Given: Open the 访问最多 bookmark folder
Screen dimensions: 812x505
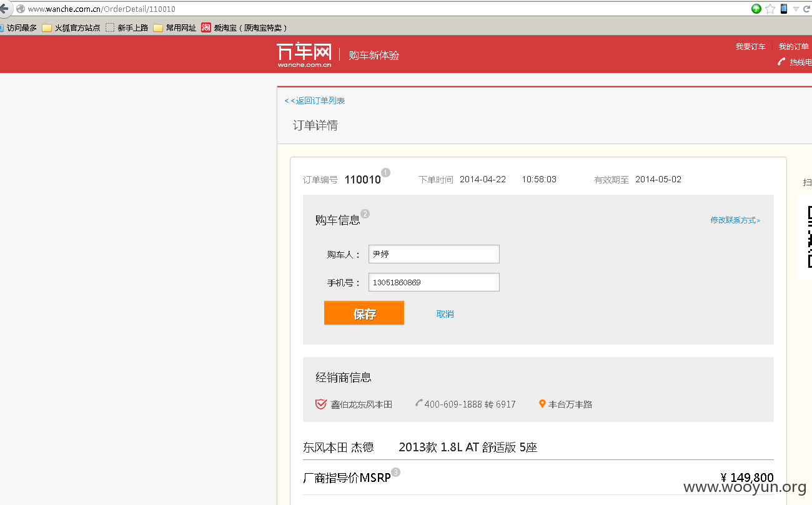Looking at the screenshot, I should (18, 28).
